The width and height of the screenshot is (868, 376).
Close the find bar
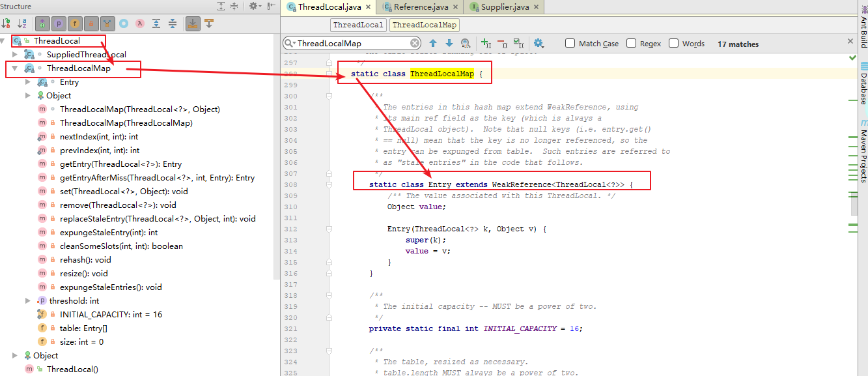[850, 41]
